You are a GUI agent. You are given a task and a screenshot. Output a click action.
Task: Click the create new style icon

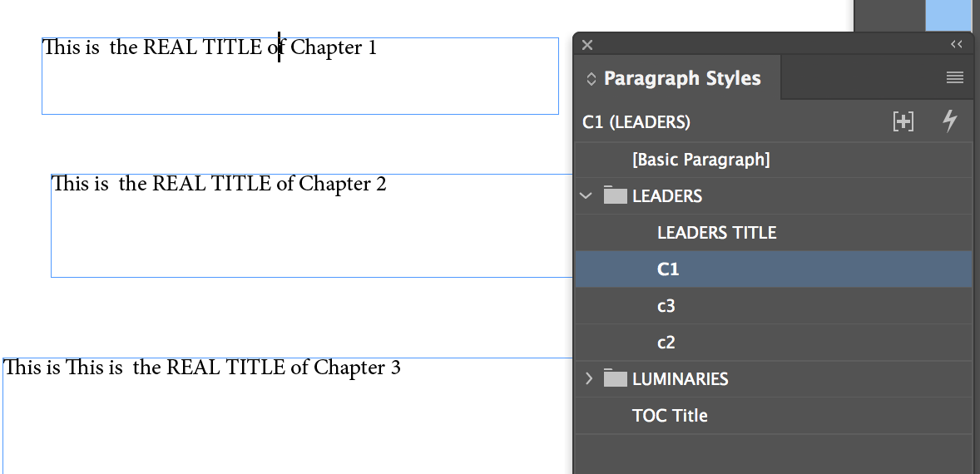click(x=903, y=121)
